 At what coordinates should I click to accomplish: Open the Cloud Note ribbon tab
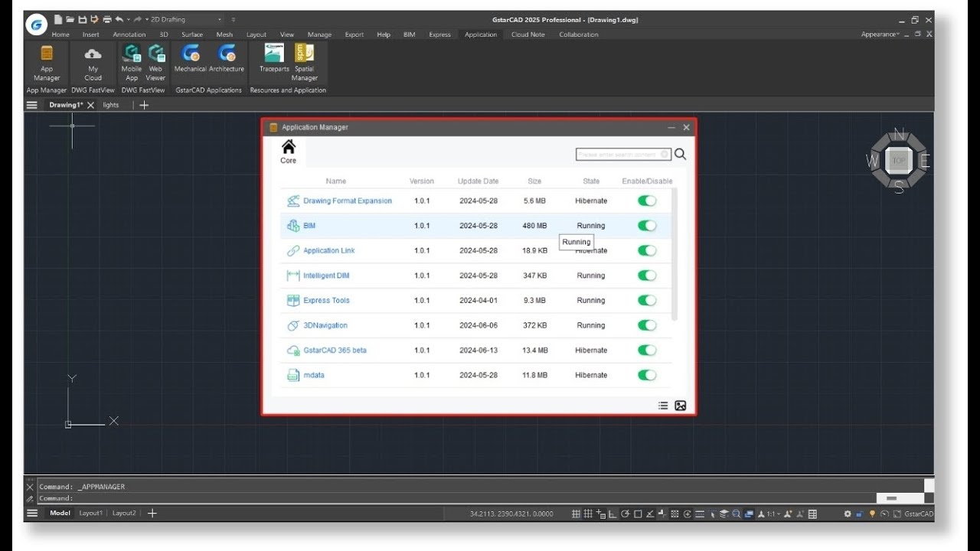click(x=528, y=34)
